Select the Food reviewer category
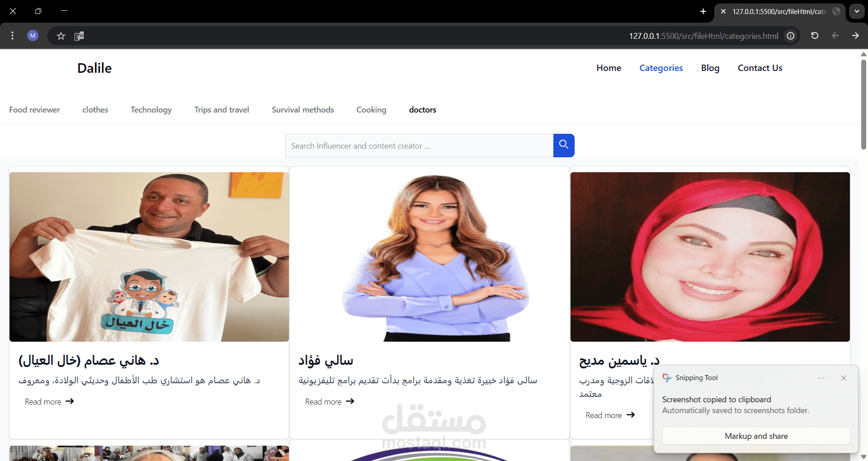The height and width of the screenshot is (461, 868). click(x=34, y=110)
